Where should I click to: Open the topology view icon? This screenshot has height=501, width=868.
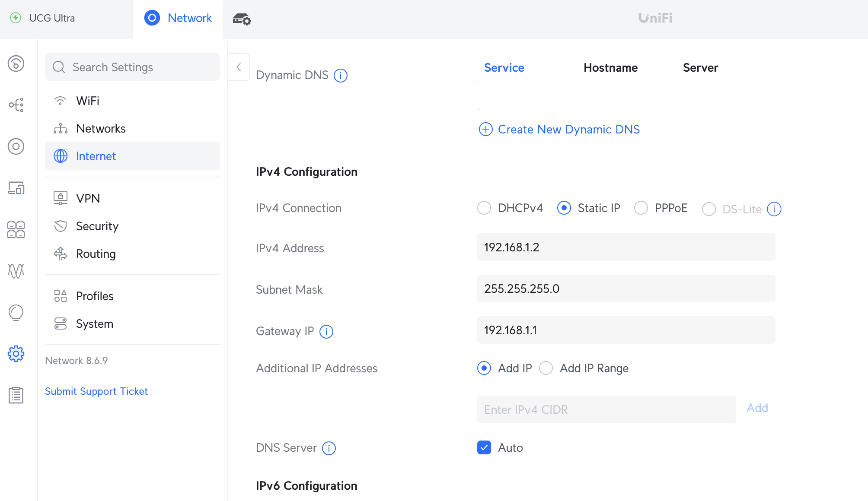[x=16, y=105]
